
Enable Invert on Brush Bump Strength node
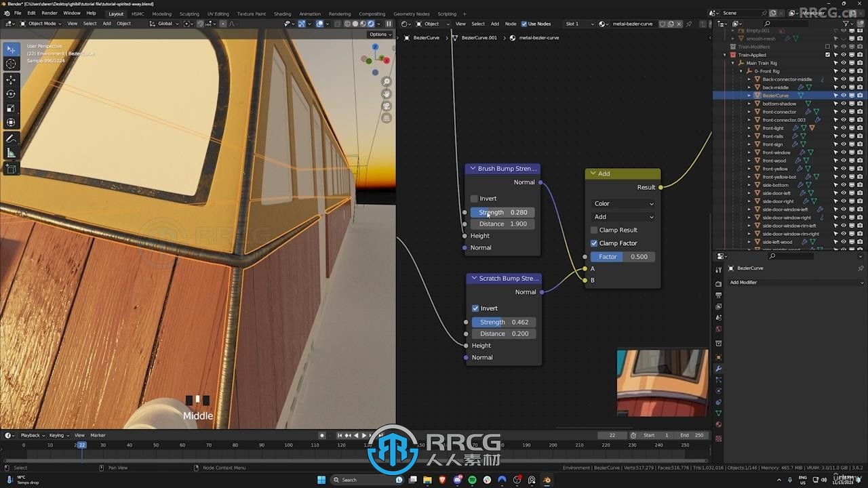474,199
